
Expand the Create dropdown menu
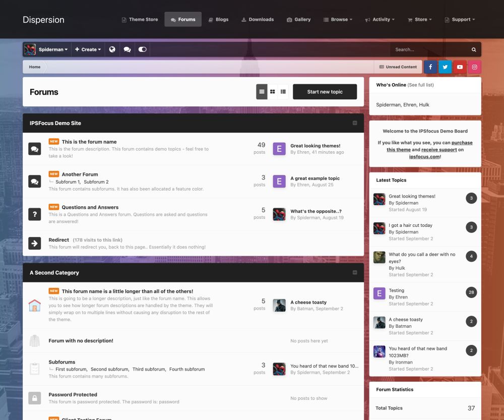(x=88, y=49)
